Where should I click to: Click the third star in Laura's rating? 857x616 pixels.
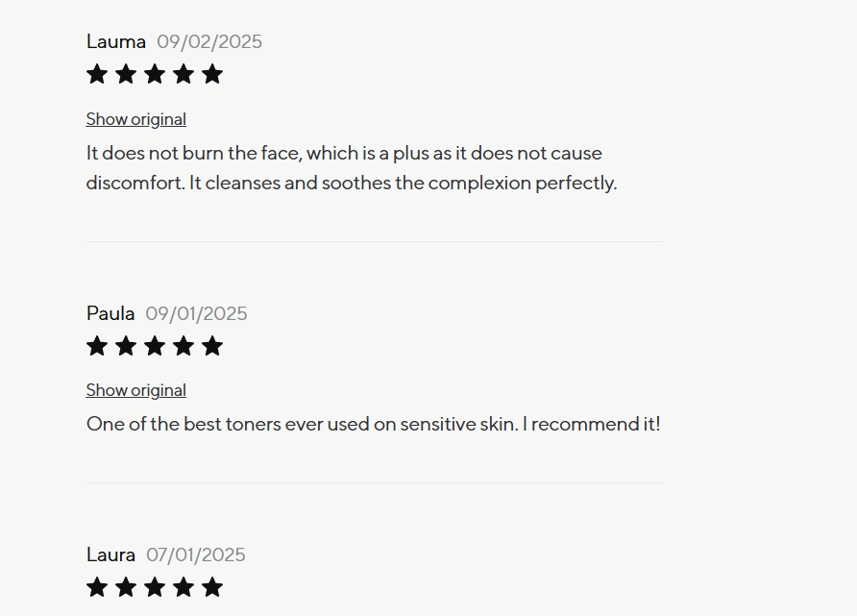(x=155, y=587)
